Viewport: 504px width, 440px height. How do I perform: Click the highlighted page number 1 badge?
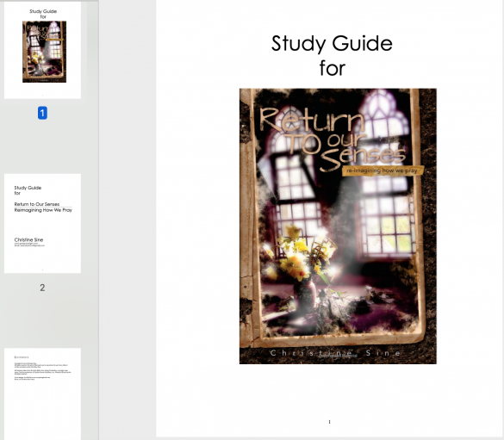[x=42, y=113]
